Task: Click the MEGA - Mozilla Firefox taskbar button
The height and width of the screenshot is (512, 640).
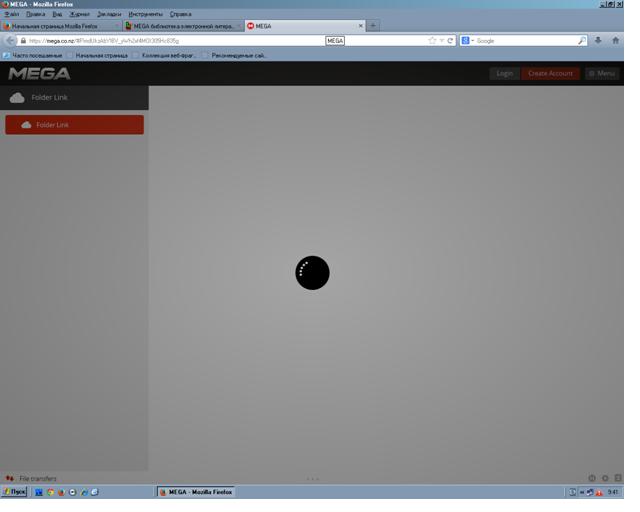Action: pos(196,492)
